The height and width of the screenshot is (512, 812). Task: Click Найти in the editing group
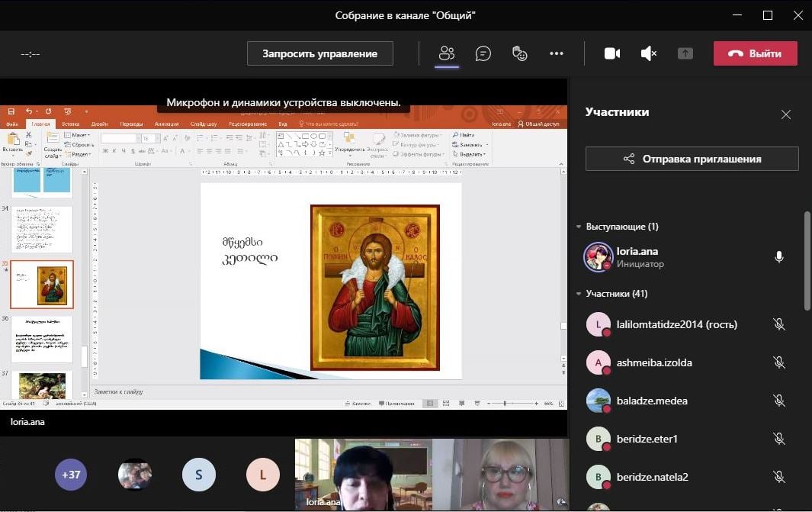[464, 135]
